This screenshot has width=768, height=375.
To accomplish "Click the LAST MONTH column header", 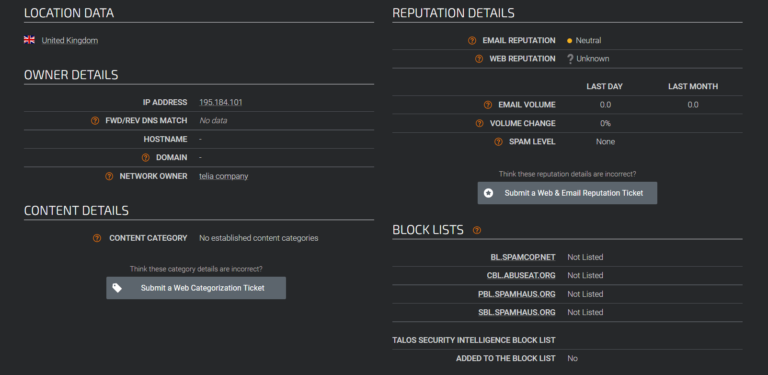I will 693,87.
